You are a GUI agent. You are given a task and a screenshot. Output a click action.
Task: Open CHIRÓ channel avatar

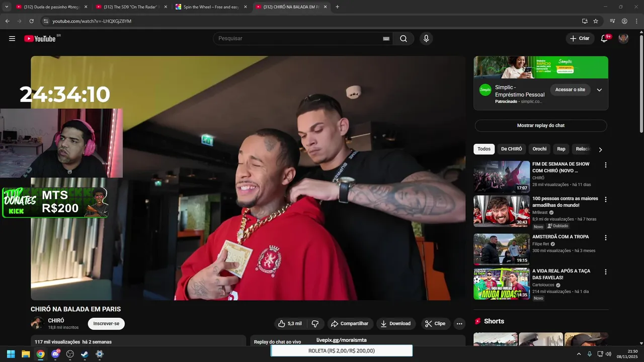click(x=37, y=323)
